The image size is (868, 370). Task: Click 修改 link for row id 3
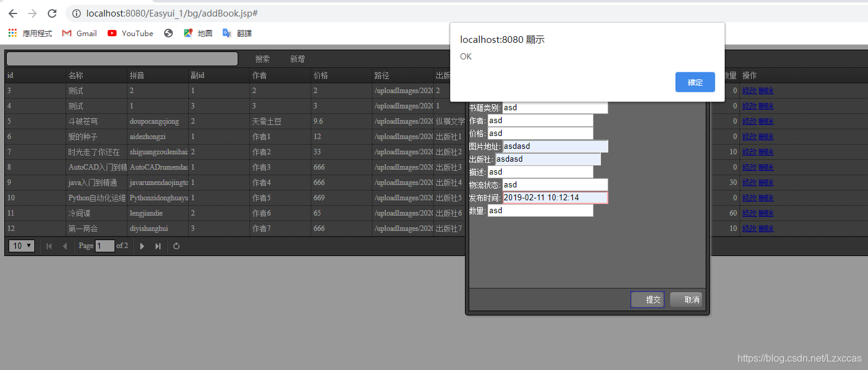point(749,91)
